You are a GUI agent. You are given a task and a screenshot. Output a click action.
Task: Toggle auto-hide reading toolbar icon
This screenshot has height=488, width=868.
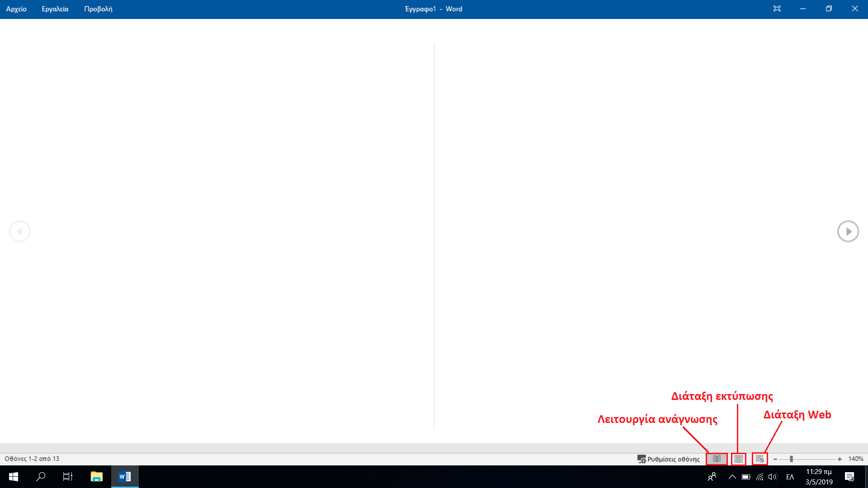777,9
